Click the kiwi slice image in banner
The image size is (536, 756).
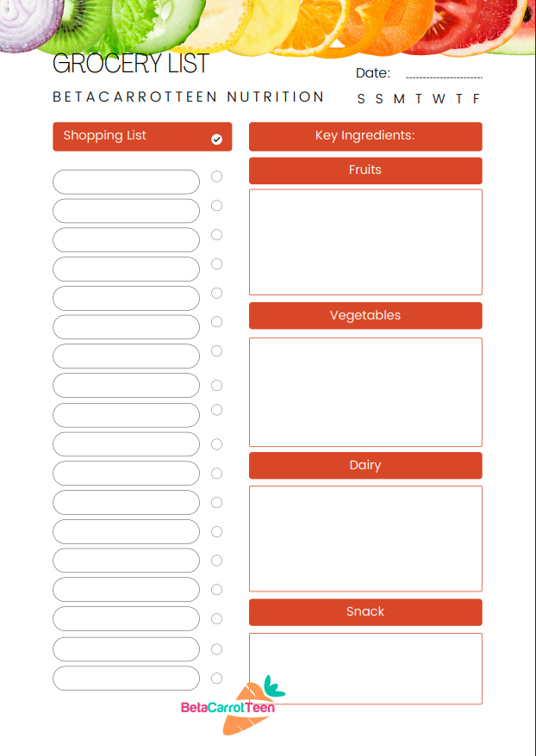pos(78,24)
